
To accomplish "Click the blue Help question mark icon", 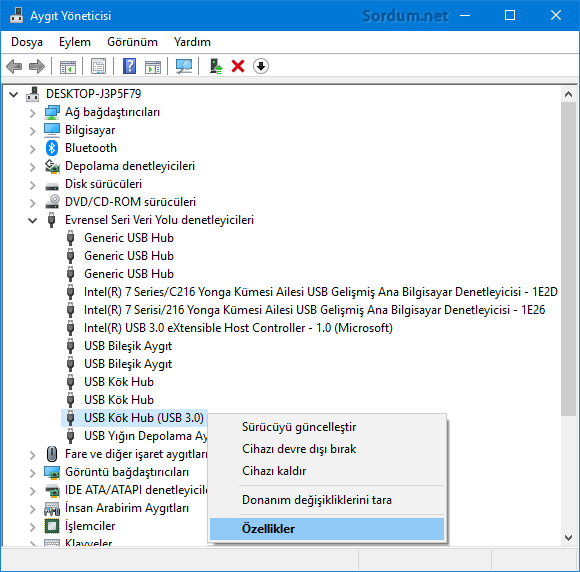I will coord(129,67).
